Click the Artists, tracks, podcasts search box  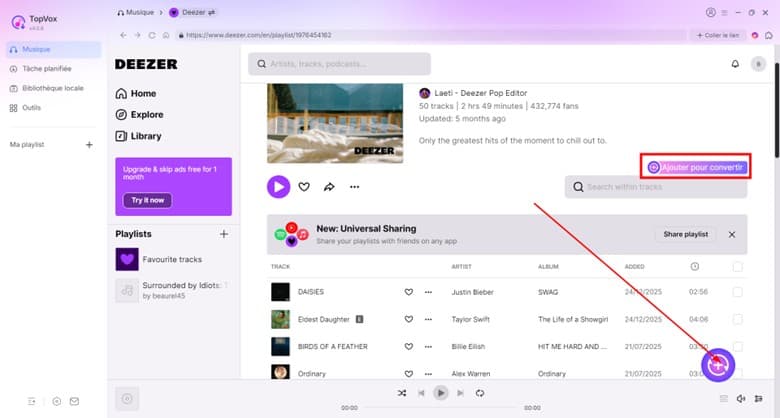tap(339, 64)
